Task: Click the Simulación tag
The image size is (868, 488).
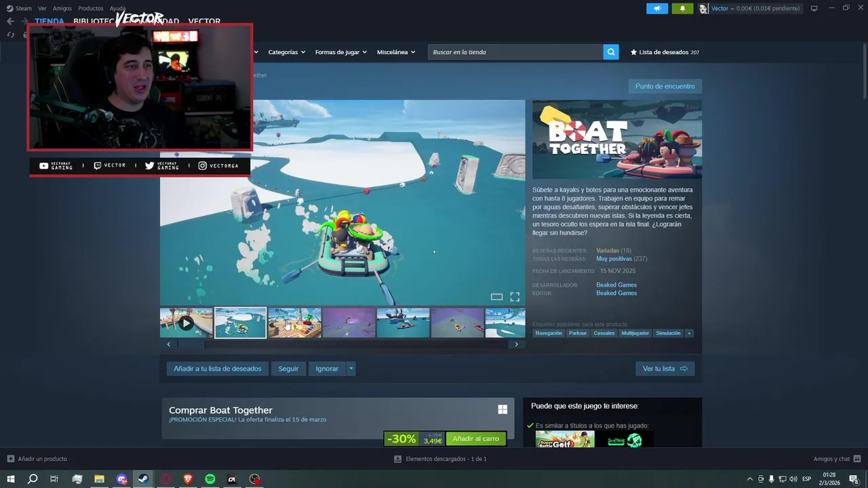Action: 668,333
